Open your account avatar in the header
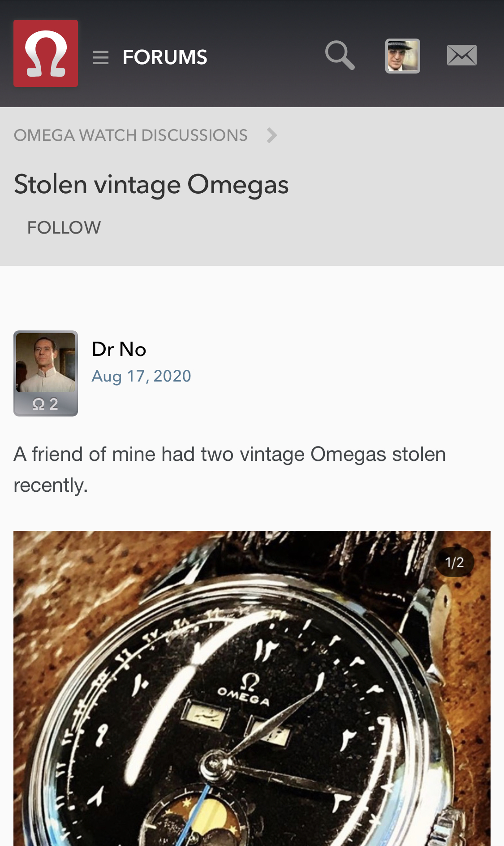Image resolution: width=504 pixels, height=846 pixels. pyautogui.click(x=402, y=56)
